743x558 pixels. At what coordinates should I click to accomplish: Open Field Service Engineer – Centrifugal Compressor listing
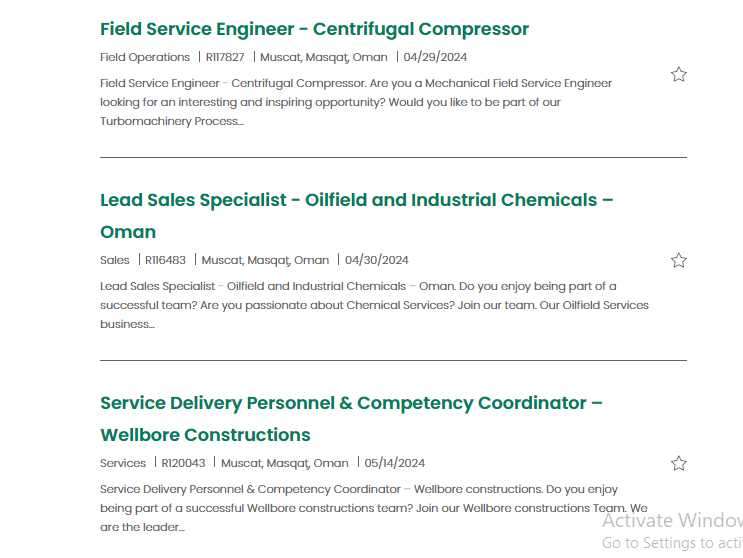coord(314,29)
